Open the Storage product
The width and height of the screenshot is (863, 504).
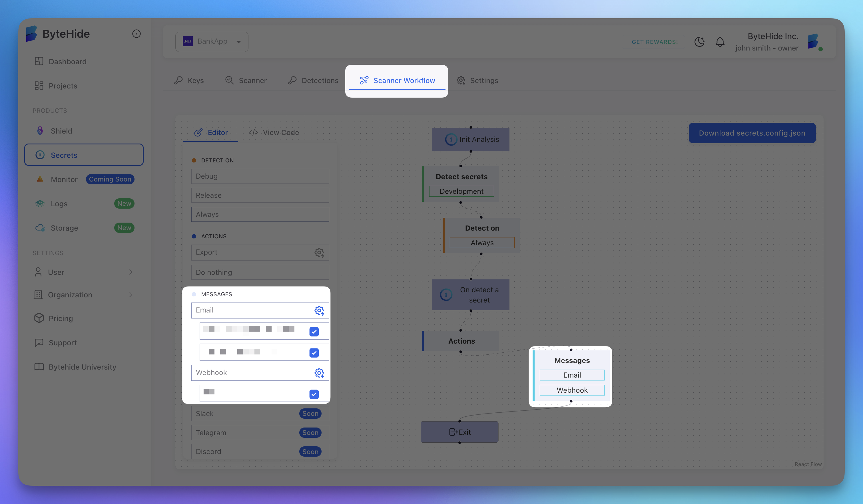(64, 227)
